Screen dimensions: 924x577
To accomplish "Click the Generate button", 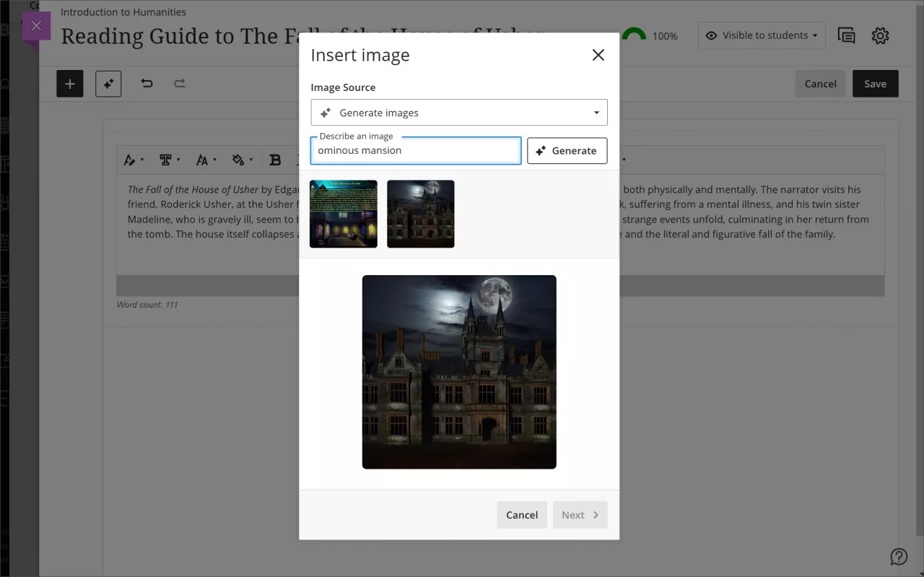I will tap(567, 150).
